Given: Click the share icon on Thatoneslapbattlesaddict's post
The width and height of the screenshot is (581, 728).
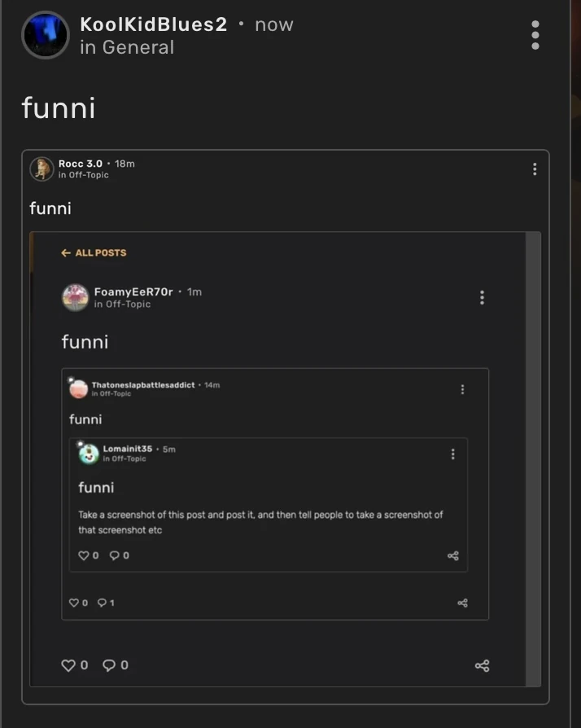Looking at the screenshot, I should [462, 603].
